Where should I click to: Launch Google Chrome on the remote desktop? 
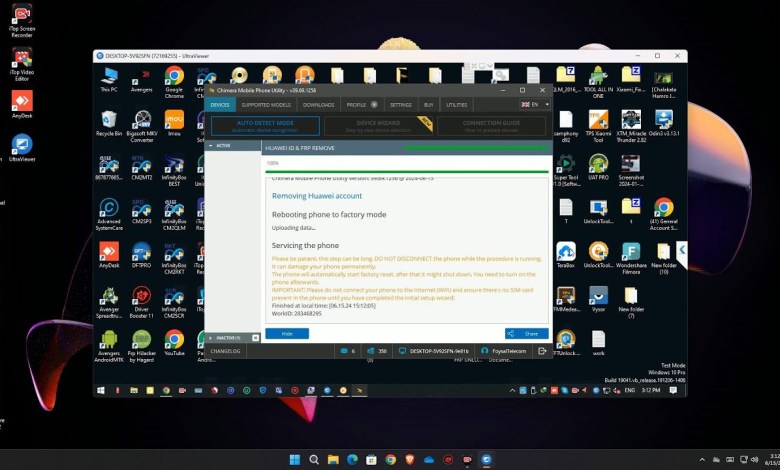(x=174, y=83)
